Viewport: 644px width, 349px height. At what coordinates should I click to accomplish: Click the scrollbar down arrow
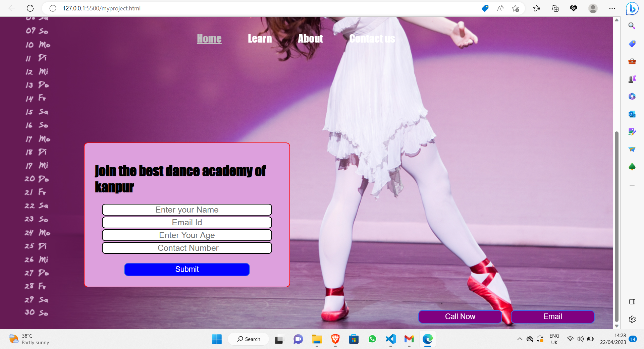pos(616,326)
